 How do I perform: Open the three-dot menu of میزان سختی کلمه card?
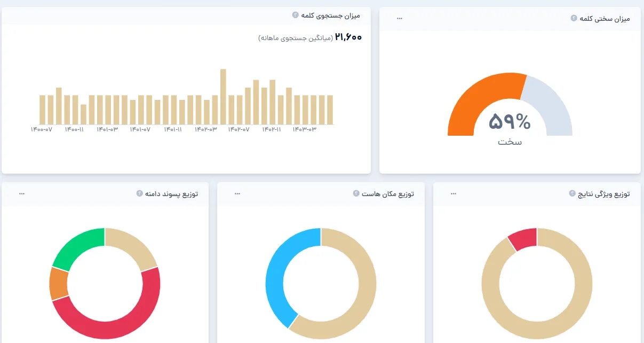[x=400, y=19]
